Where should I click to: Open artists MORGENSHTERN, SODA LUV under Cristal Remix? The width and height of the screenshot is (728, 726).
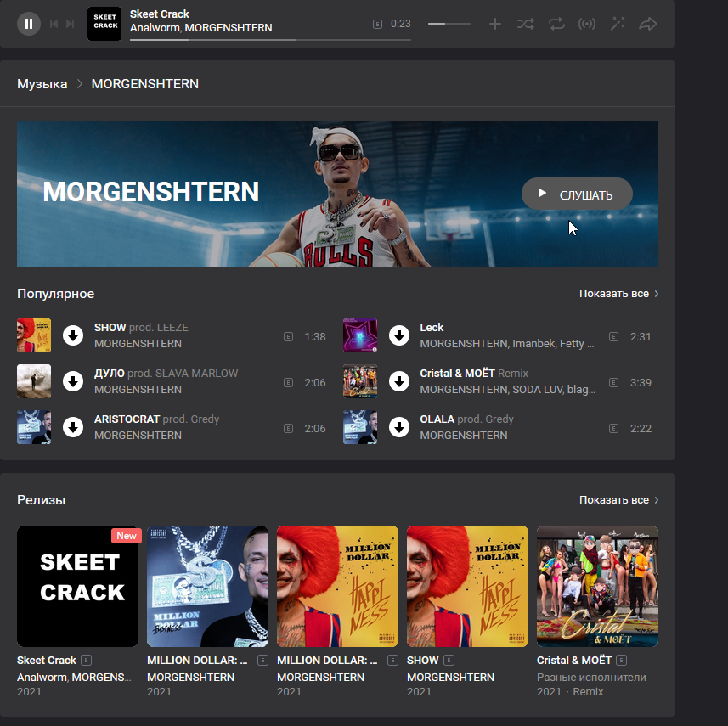pos(507,390)
